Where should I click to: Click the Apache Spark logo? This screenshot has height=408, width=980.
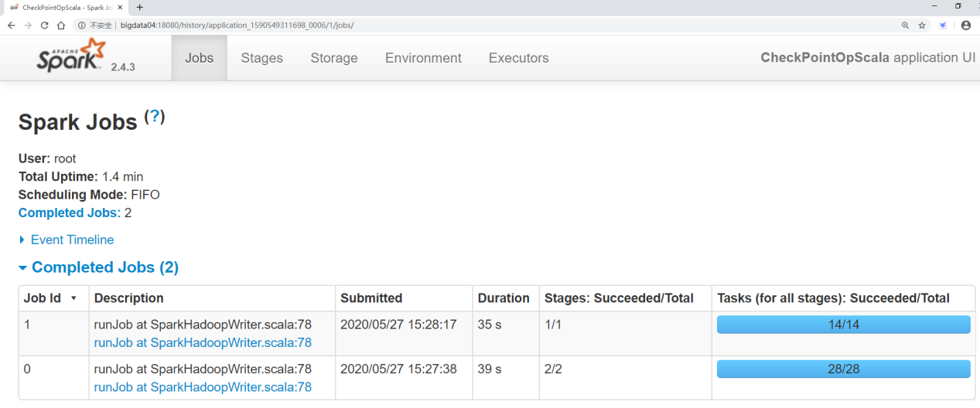click(x=71, y=56)
